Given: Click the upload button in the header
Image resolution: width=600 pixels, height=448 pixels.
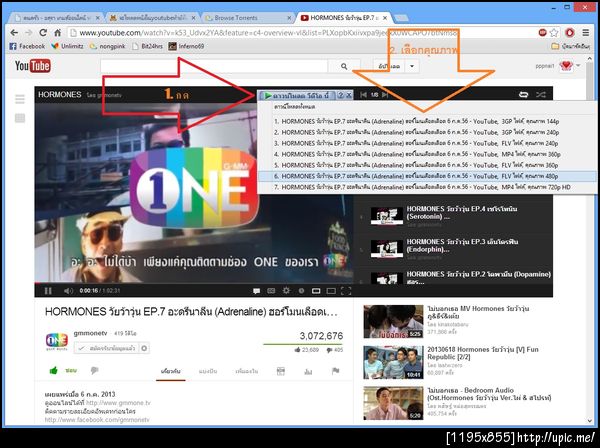Looking at the screenshot, I should click(x=389, y=66).
